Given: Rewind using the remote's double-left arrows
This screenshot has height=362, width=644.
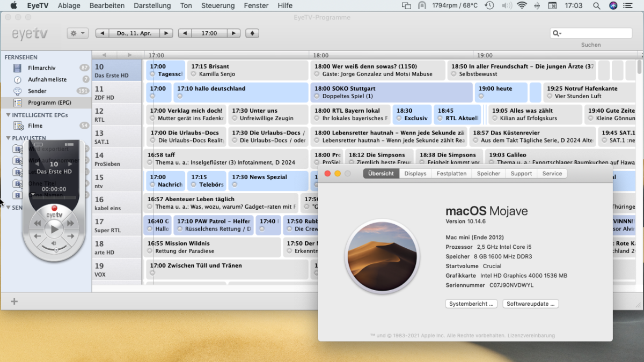Looking at the screenshot, I should pyautogui.click(x=38, y=223).
